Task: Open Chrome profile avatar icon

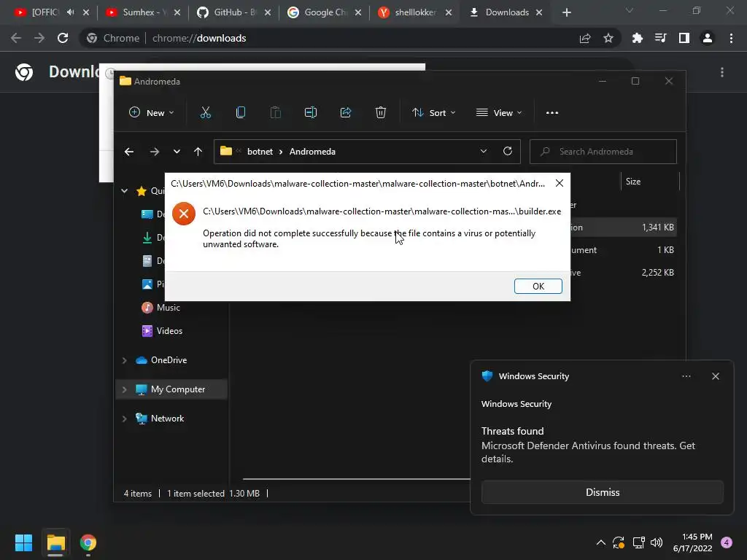Action: pyautogui.click(x=708, y=38)
